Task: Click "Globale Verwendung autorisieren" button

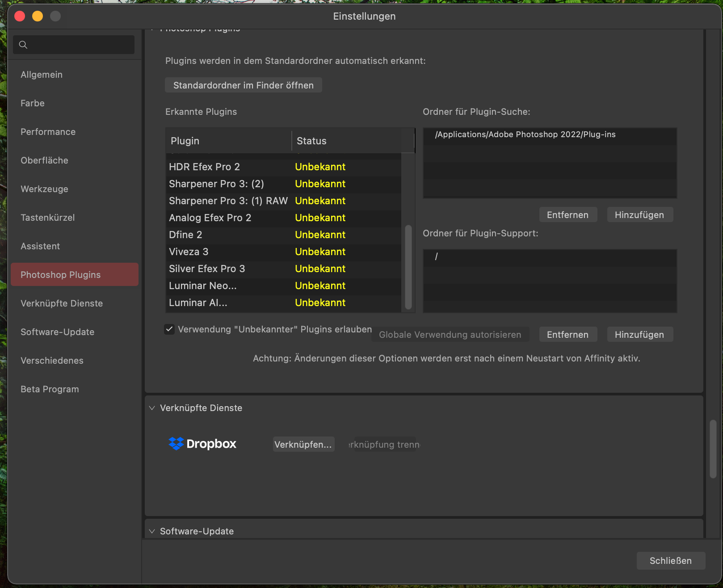Action: (450, 335)
